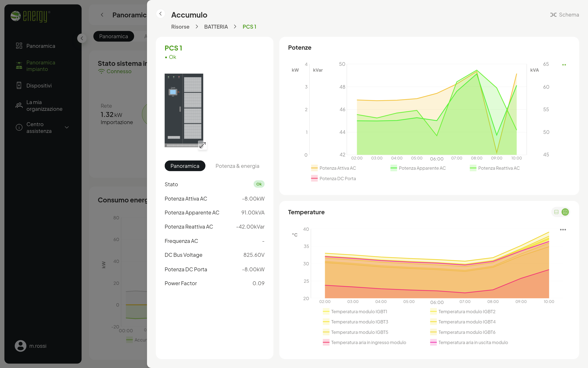This screenshot has height=368, width=588.
Task: Open Potenze chart options dots
Action: point(564,65)
